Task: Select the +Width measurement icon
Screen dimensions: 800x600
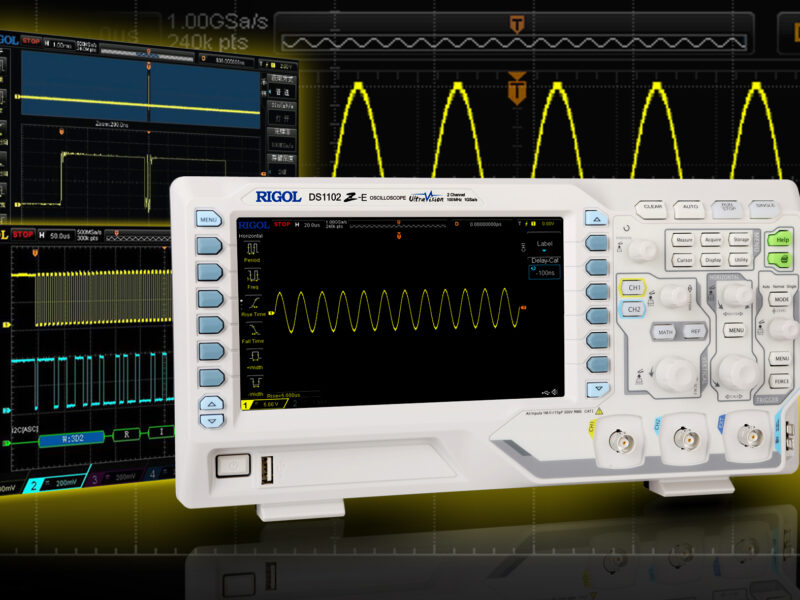Action: tap(255, 355)
